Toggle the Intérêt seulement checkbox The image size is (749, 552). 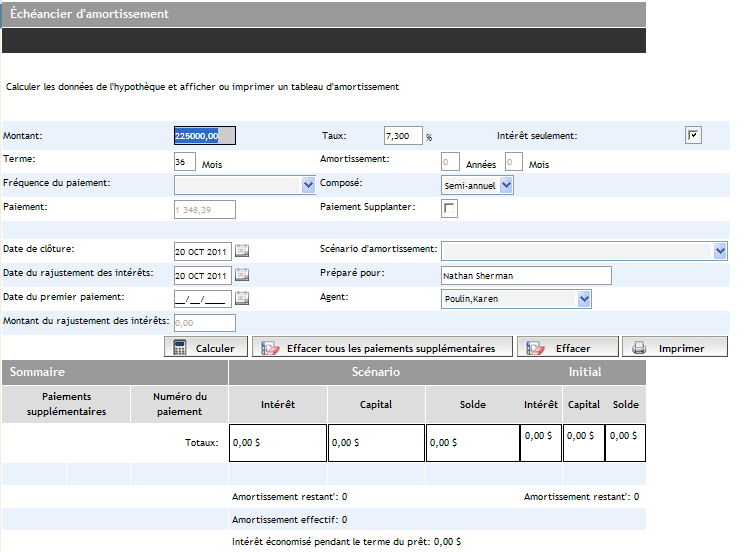coord(693,135)
